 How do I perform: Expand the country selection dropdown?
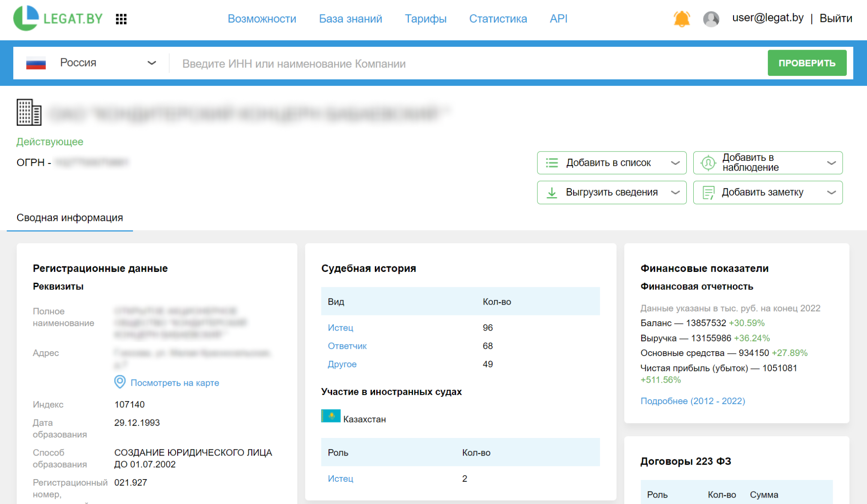coord(151,63)
